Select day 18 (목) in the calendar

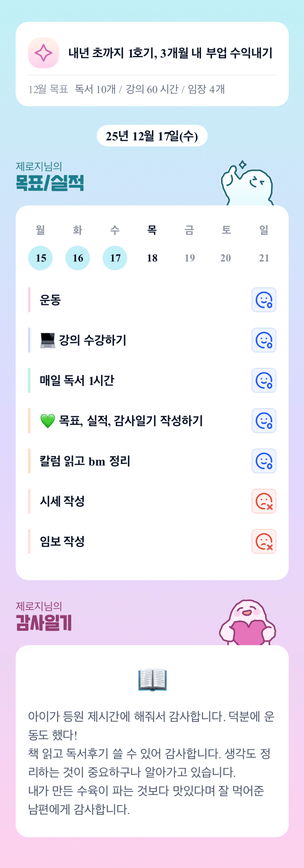[152, 258]
